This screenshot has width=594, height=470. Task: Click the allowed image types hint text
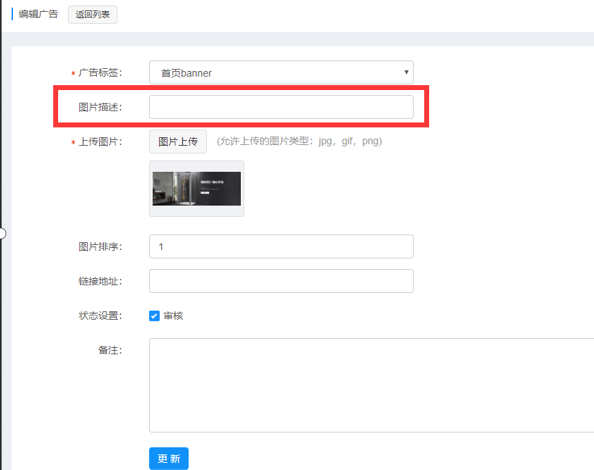point(299,142)
